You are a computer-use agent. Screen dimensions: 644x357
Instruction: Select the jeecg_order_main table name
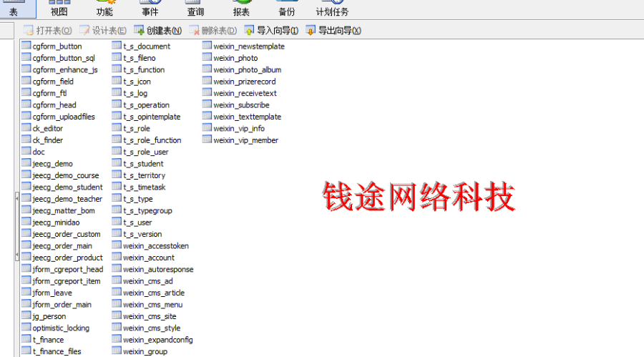coord(62,246)
